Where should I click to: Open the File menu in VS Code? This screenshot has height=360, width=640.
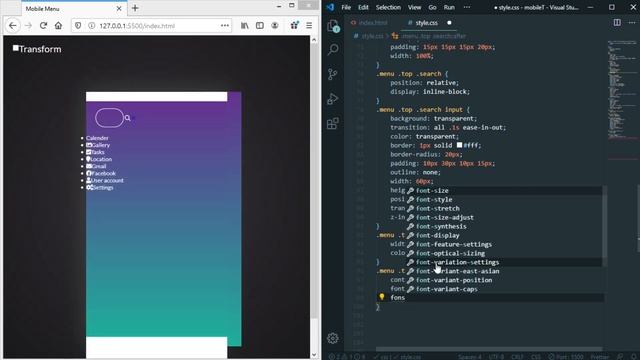coord(346,7)
